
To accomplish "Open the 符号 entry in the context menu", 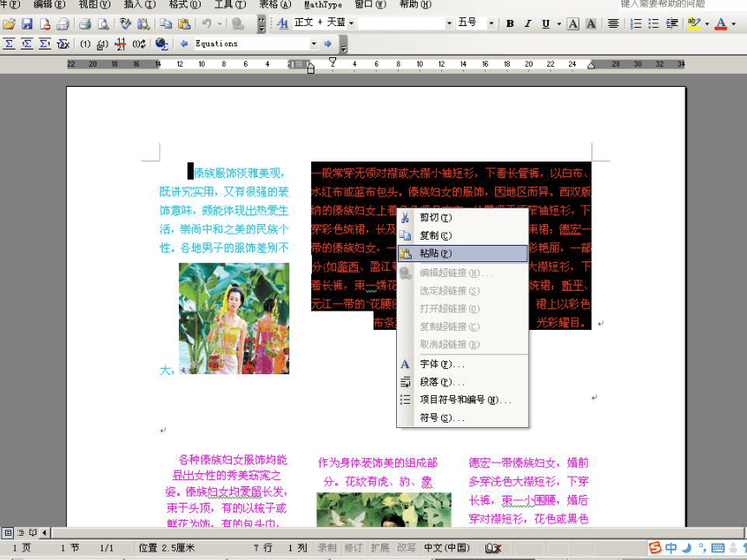I will [463, 418].
